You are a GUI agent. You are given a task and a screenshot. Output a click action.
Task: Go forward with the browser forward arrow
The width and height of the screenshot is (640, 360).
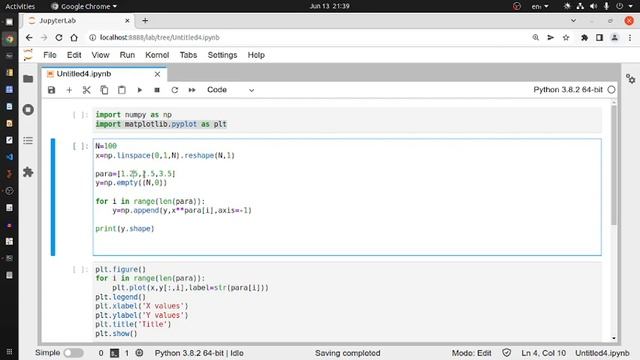pyautogui.click(x=44, y=38)
